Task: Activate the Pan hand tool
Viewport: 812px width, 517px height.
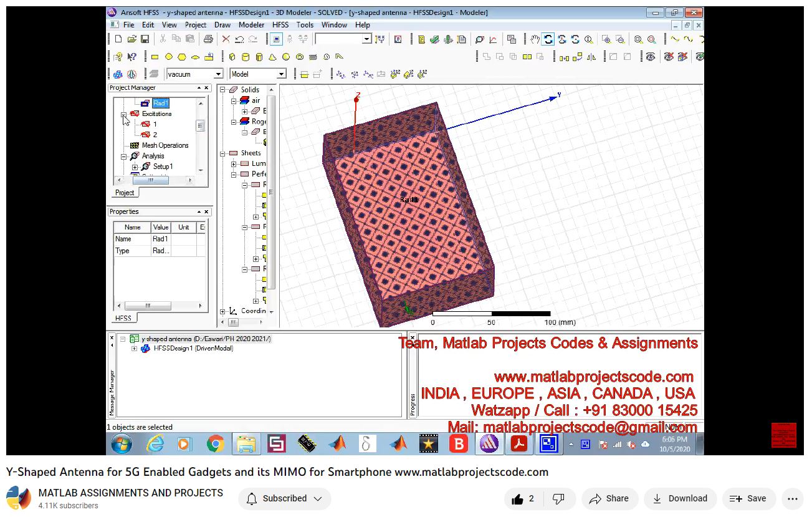Action: point(534,39)
